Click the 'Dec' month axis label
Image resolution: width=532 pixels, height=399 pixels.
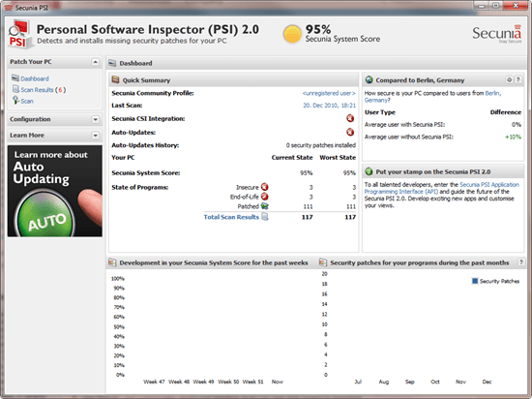pyautogui.click(x=487, y=382)
